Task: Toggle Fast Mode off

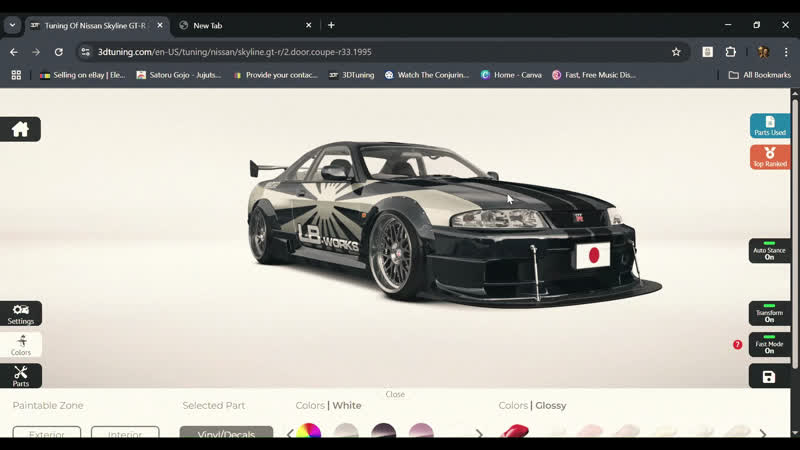Action: (769, 345)
